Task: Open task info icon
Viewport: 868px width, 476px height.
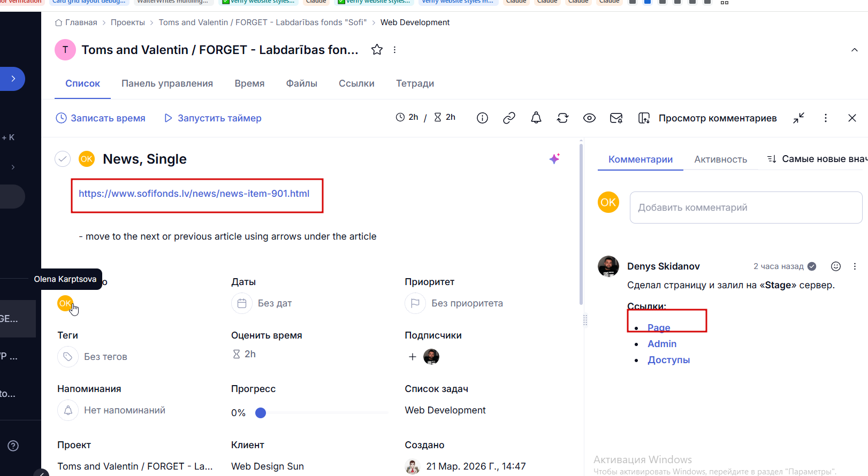Action: pyautogui.click(x=482, y=118)
